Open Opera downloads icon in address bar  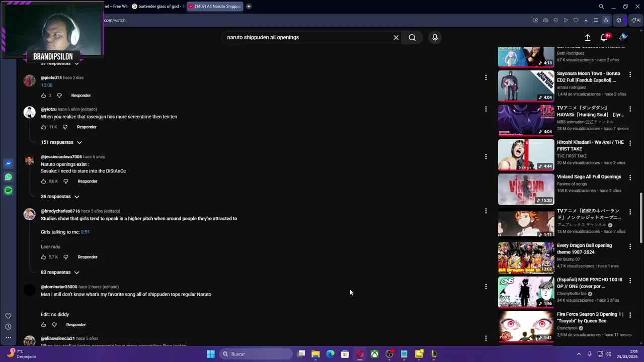pos(586,20)
